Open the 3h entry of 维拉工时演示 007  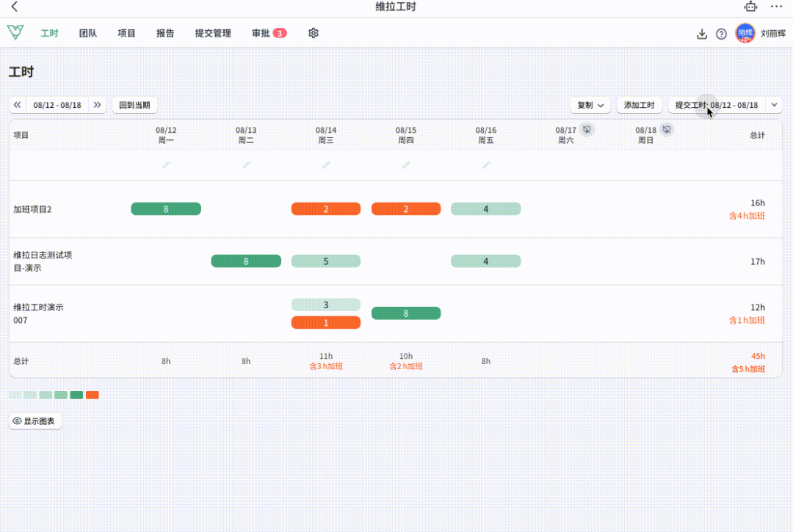[x=326, y=305]
